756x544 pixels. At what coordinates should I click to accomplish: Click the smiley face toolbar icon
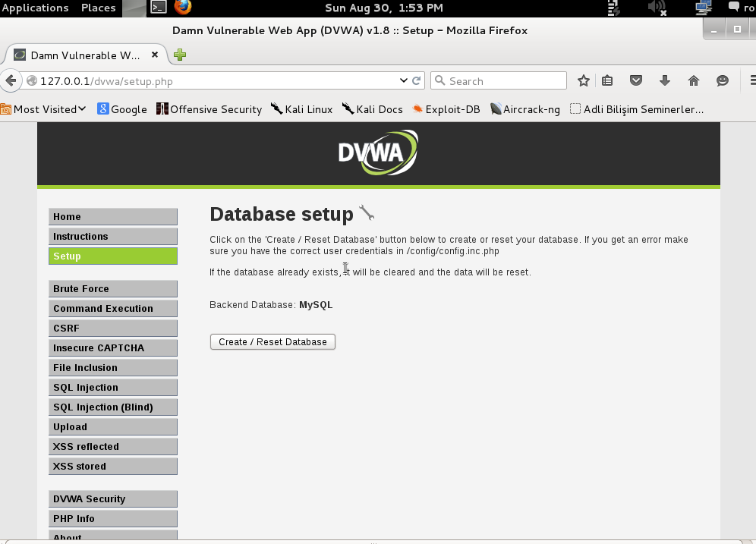click(x=723, y=80)
